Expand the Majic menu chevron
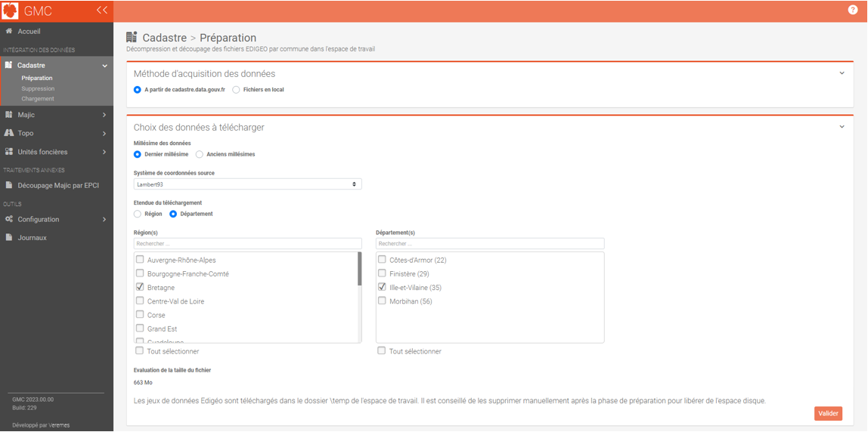The image size is (868, 432). click(104, 115)
